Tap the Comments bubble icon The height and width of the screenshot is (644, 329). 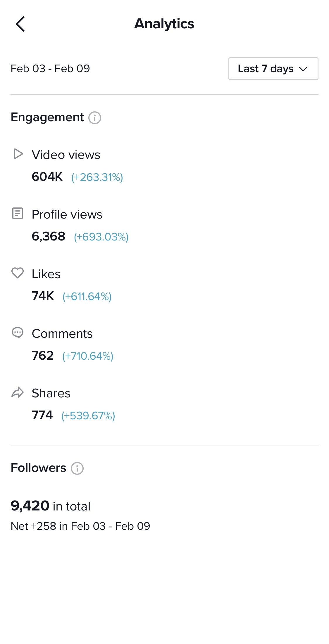18,333
